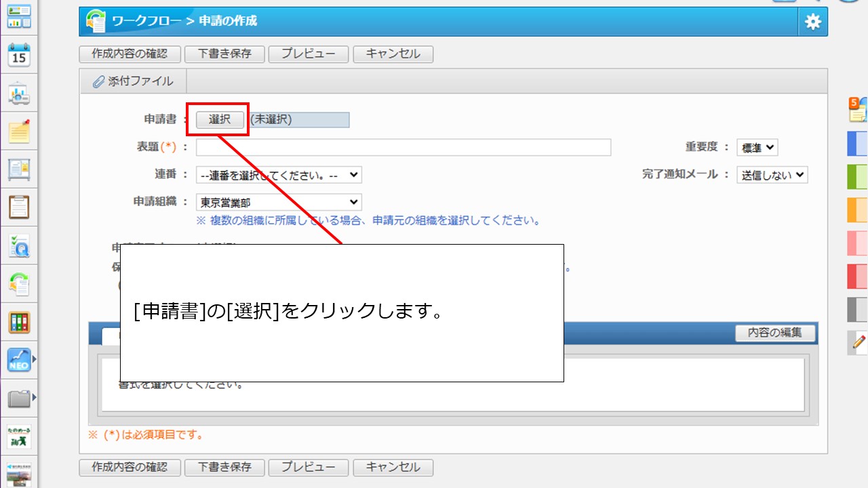The height and width of the screenshot is (488, 868).
Task: Switch to the 添付ファイル tab
Action: click(x=133, y=81)
